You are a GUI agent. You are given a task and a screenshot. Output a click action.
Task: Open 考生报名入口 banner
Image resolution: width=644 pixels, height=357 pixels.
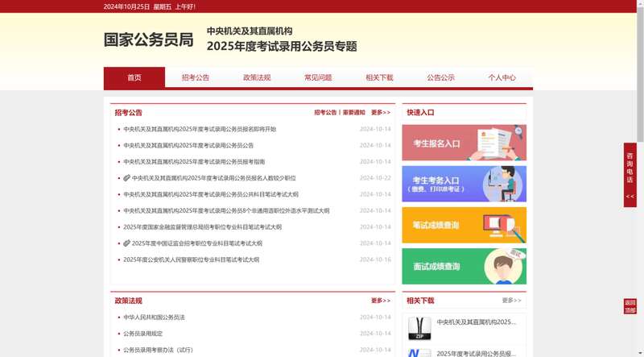pyautogui.click(x=464, y=143)
